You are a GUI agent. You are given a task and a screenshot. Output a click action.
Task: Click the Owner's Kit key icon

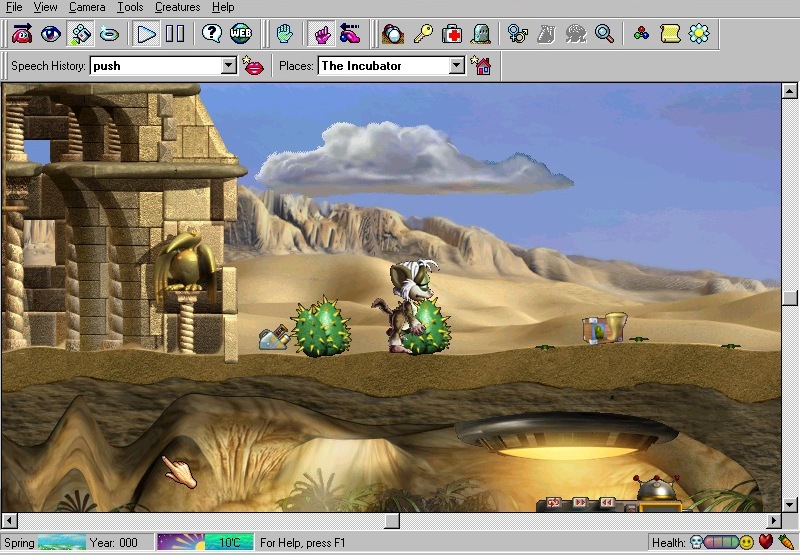pyautogui.click(x=423, y=34)
